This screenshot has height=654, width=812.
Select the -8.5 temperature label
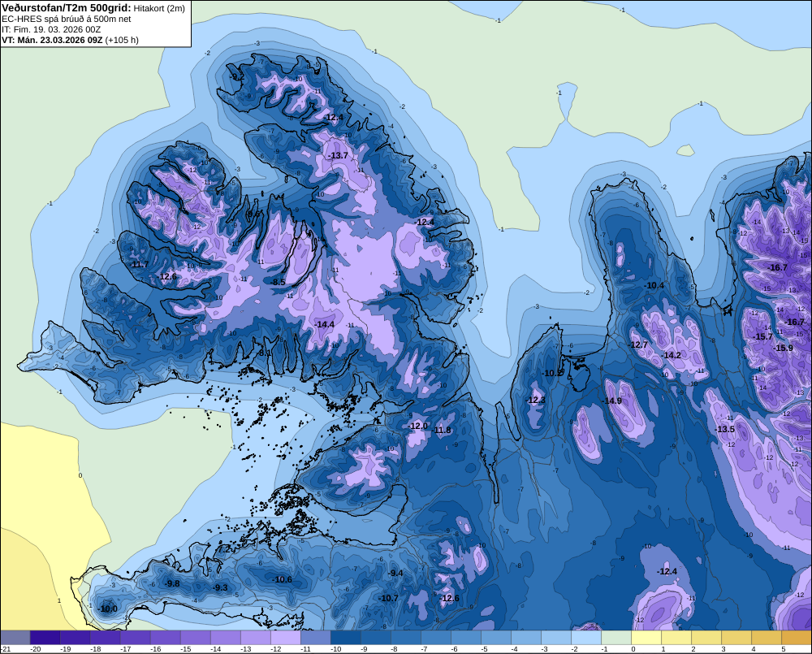pyautogui.click(x=279, y=283)
